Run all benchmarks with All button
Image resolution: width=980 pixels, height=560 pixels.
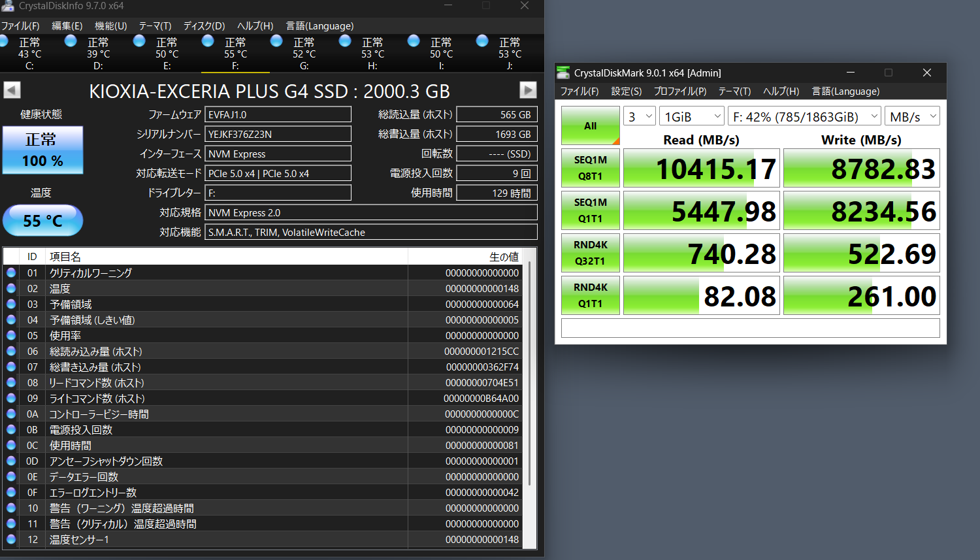[x=591, y=125]
